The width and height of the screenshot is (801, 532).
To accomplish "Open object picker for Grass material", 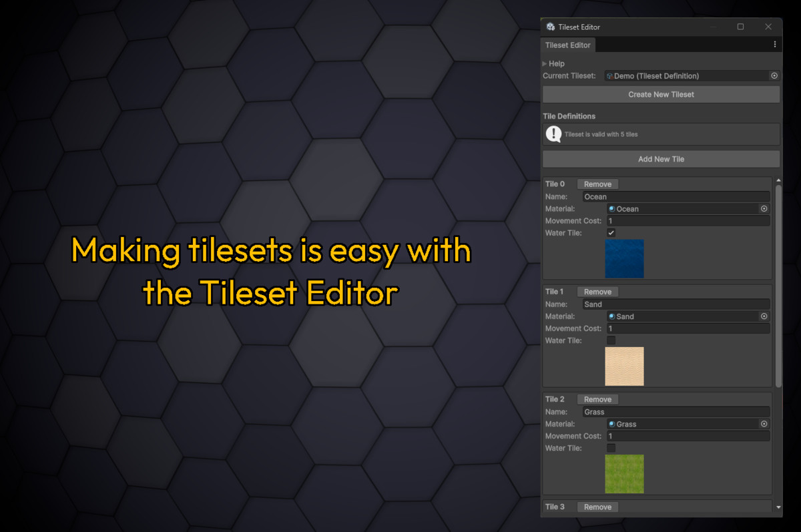I will click(x=764, y=424).
